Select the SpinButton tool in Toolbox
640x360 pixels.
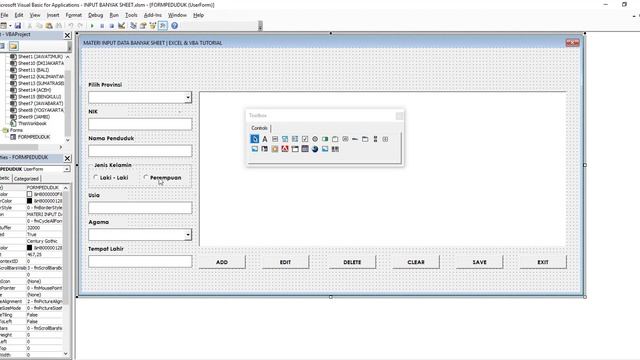point(385,139)
